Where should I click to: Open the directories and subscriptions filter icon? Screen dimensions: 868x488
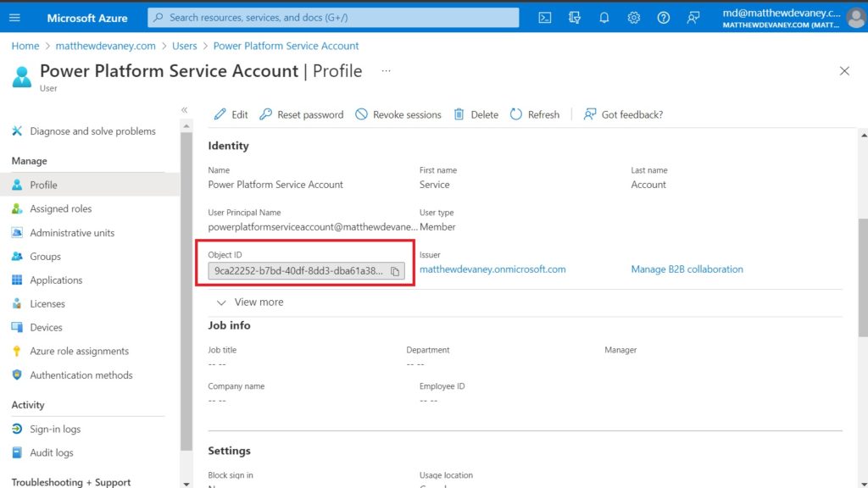(574, 18)
